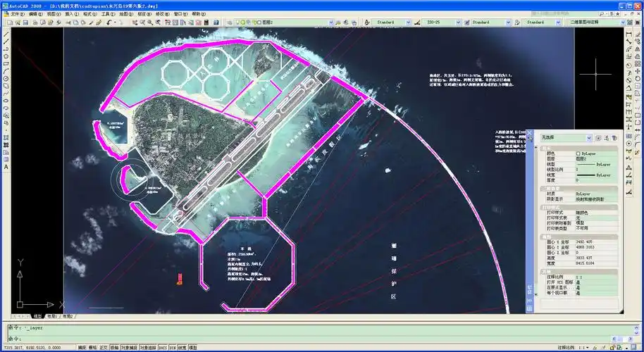Open the 格式 (Format) menu
This screenshot has height=352, width=644.
tap(88, 13)
